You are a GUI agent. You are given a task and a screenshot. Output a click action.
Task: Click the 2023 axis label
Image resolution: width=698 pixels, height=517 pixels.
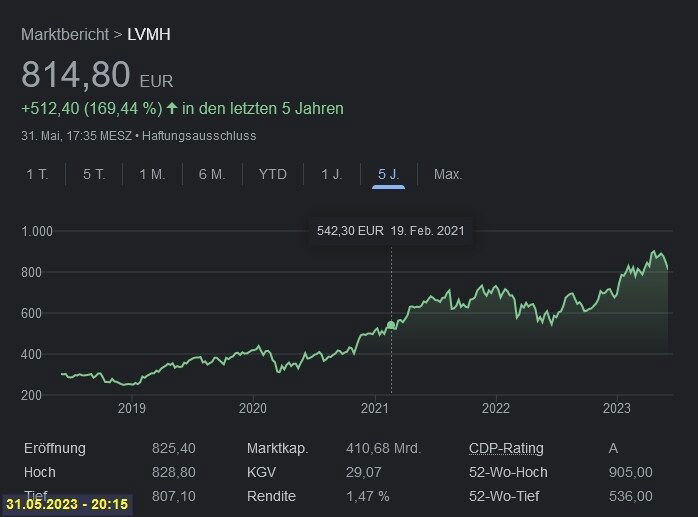(x=617, y=408)
